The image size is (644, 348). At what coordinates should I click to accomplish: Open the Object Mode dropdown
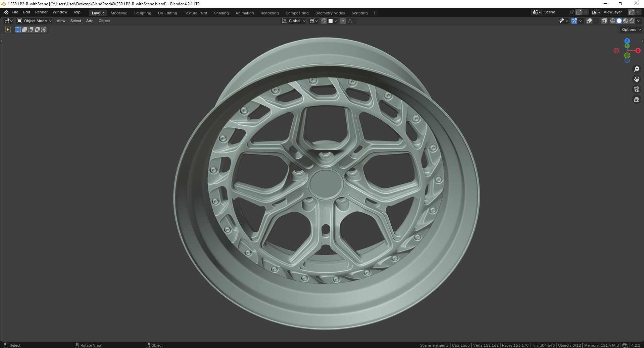click(x=34, y=21)
